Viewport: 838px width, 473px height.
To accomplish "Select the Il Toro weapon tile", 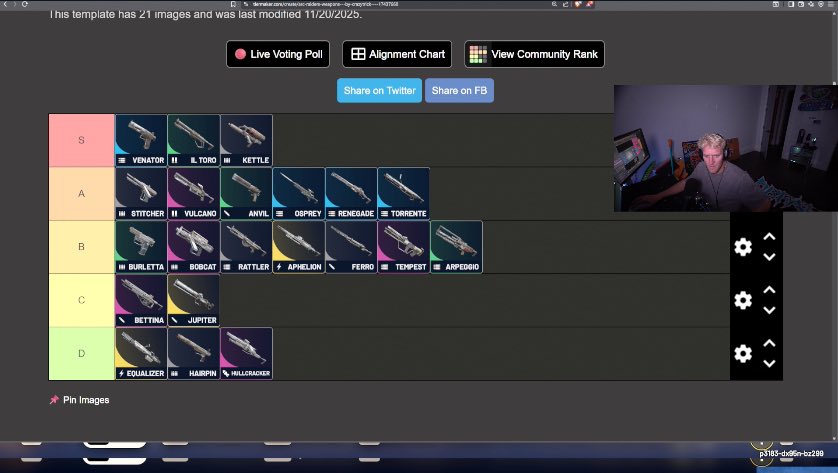I will 193,140.
